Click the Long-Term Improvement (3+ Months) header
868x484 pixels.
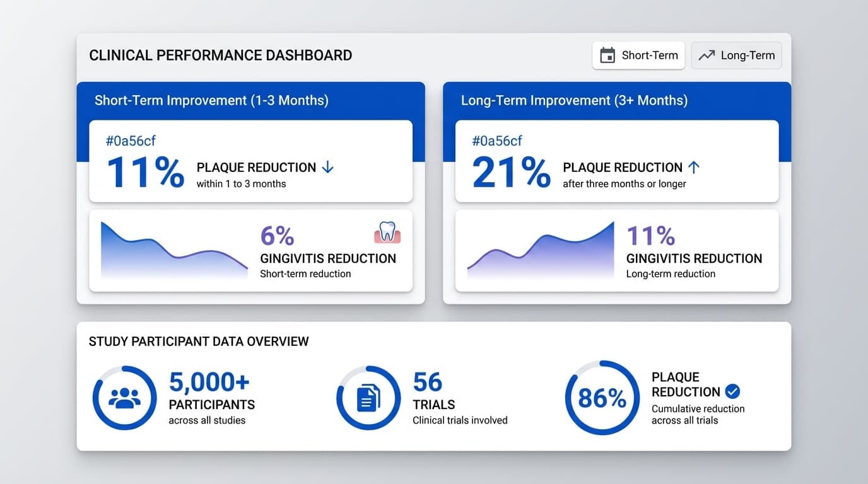tap(574, 100)
